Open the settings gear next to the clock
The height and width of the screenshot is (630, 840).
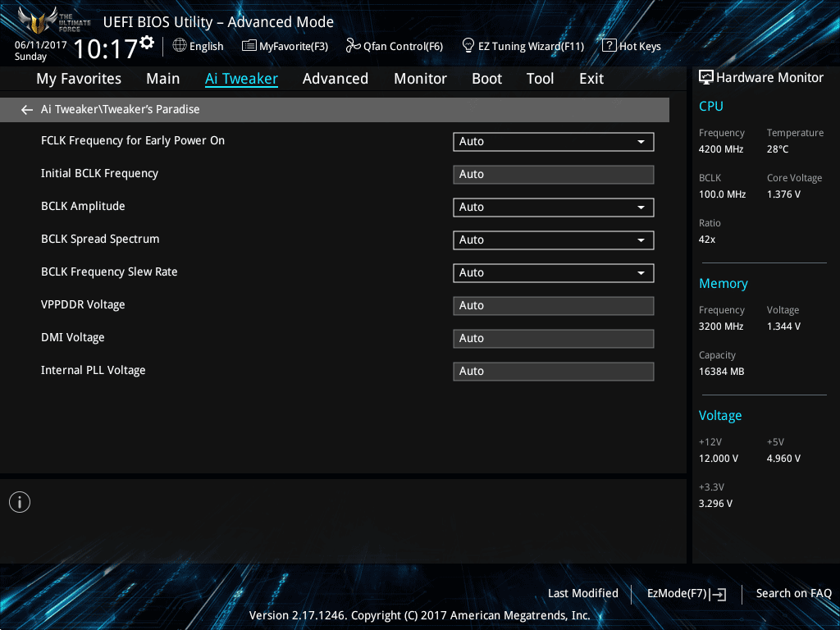(147, 43)
